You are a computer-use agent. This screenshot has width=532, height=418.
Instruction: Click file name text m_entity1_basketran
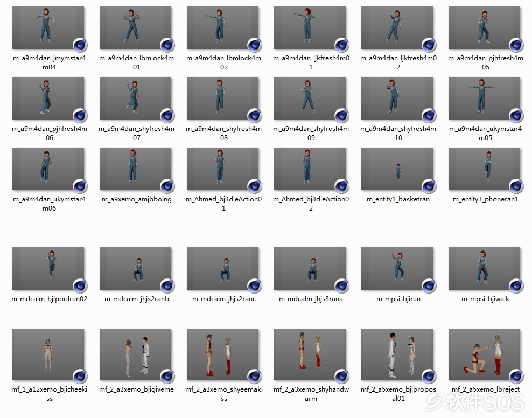[398, 199]
